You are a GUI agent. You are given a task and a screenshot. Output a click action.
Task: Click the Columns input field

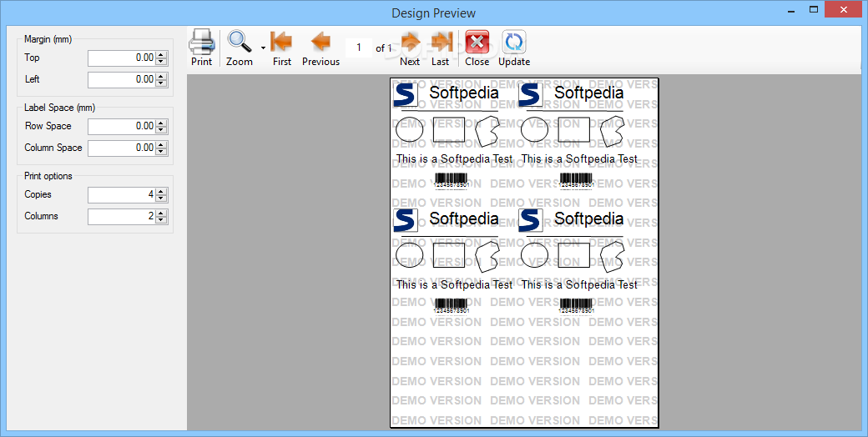pos(122,216)
